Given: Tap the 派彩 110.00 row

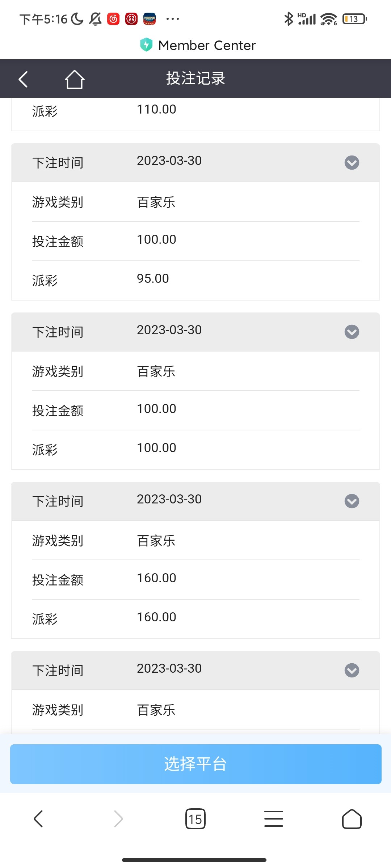Looking at the screenshot, I should click(195, 110).
